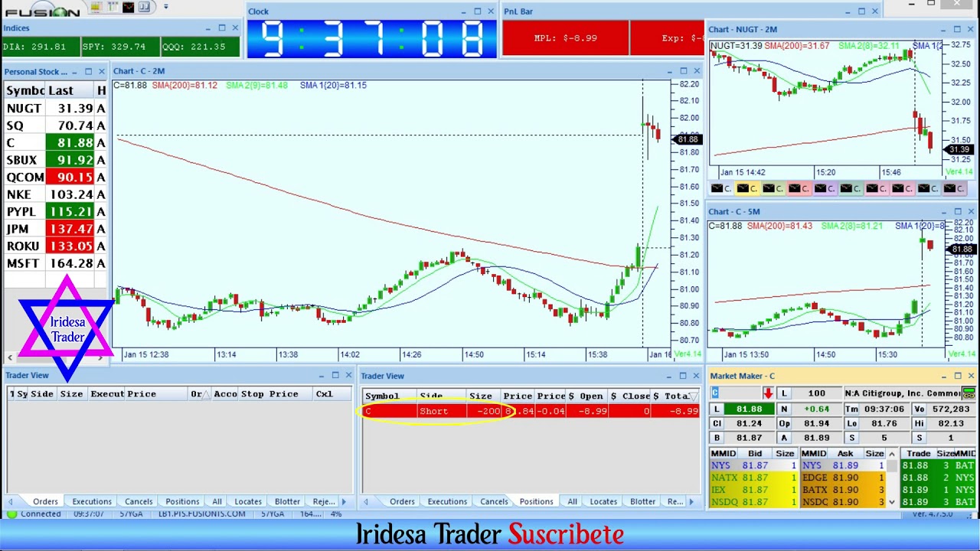The width and height of the screenshot is (980, 551).
Task: Click the A ask button in Market Maker
Action: pyautogui.click(x=784, y=439)
